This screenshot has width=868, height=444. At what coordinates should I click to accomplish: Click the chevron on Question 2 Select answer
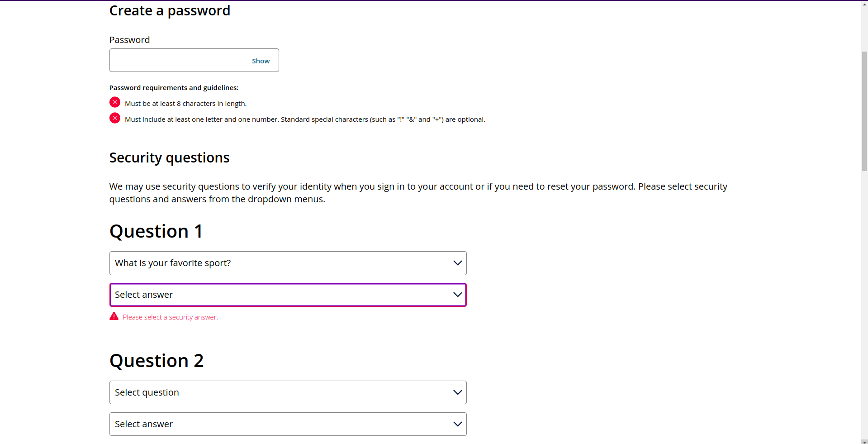[457, 424]
